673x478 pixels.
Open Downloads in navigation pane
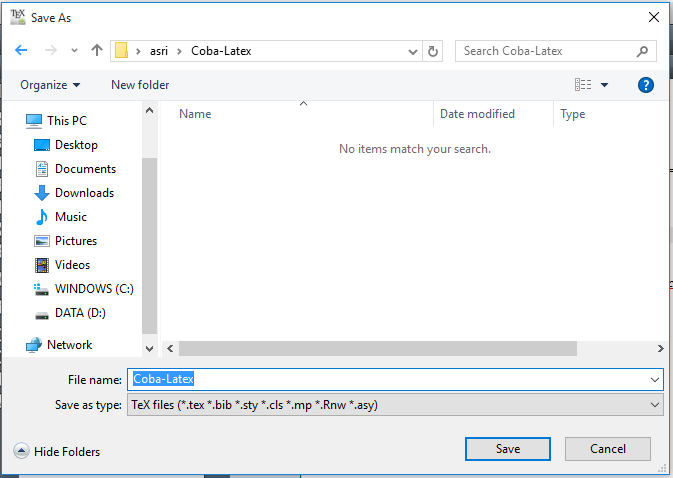(74, 193)
